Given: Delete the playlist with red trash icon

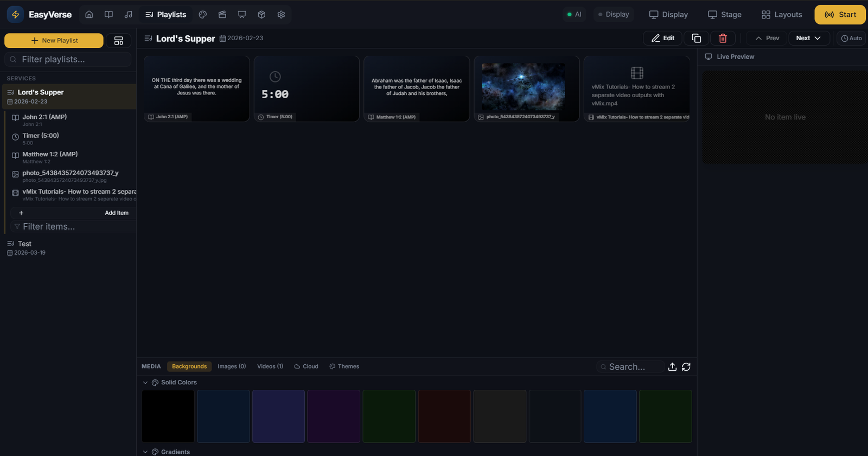Looking at the screenshot, I should (723, 38).
